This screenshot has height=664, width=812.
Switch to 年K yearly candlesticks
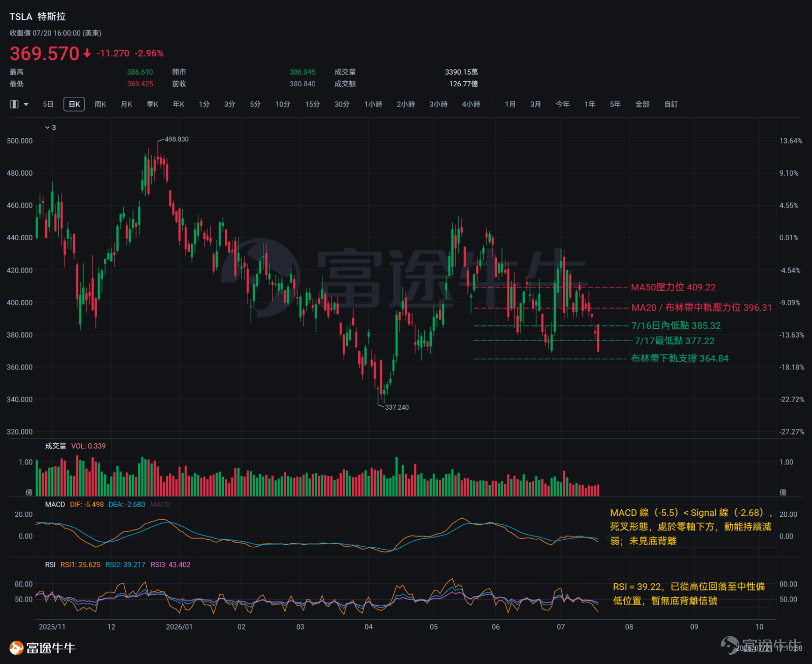coord(179,104)
